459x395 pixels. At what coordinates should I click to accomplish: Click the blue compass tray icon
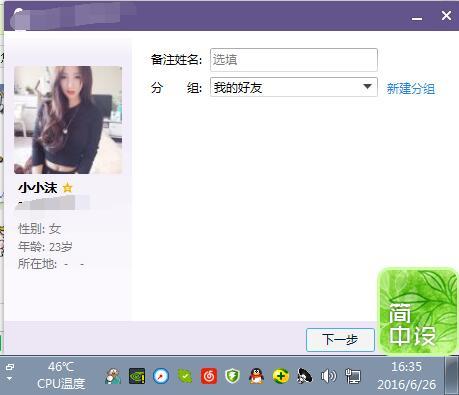pos(161,376)
